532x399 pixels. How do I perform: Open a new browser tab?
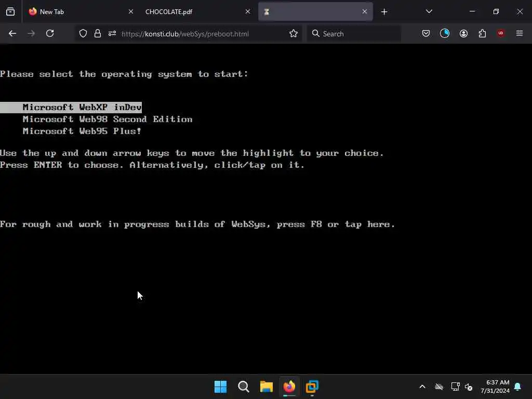(384, 12)
